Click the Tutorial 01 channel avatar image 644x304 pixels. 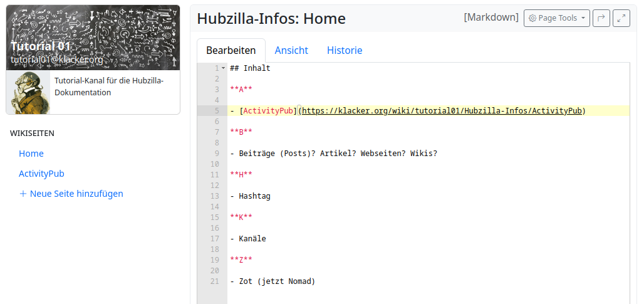(28, 92)
